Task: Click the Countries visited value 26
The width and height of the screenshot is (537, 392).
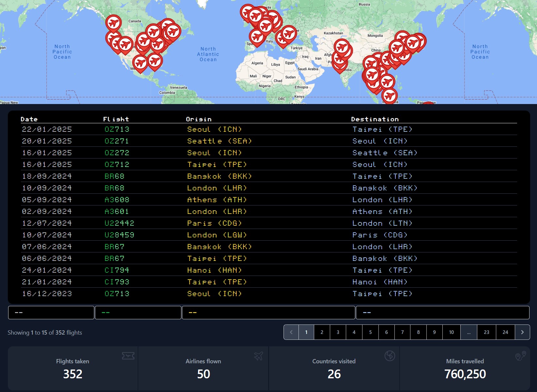Action: point(334,374)
